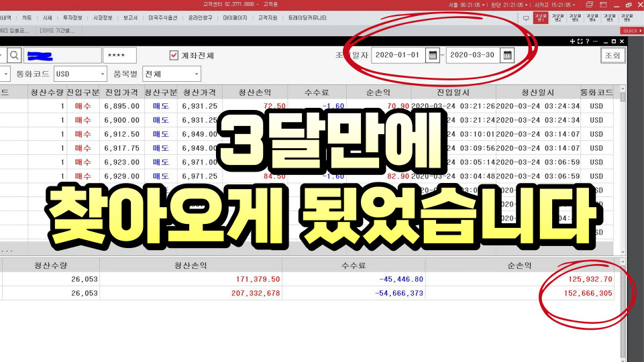Click the table's vertical scrollbar
This screenshot has height=362, width=644.
coord(623,168)
